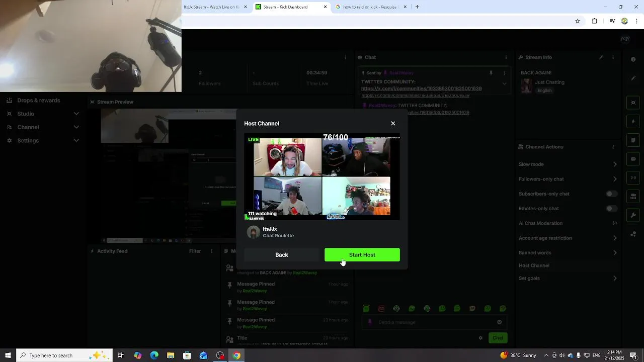Open Activity Feed three-dot menu

pos(212,251)
